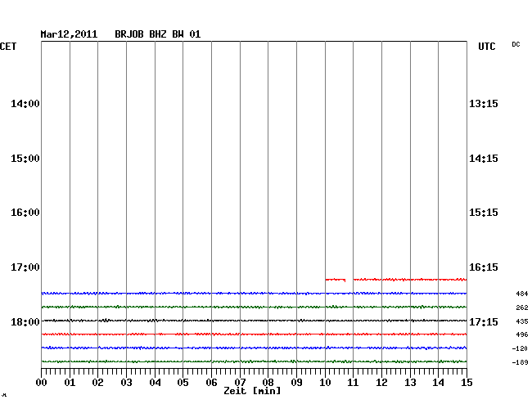Click minute tick label 10
The image size is (532, 404).
point(325,383)
